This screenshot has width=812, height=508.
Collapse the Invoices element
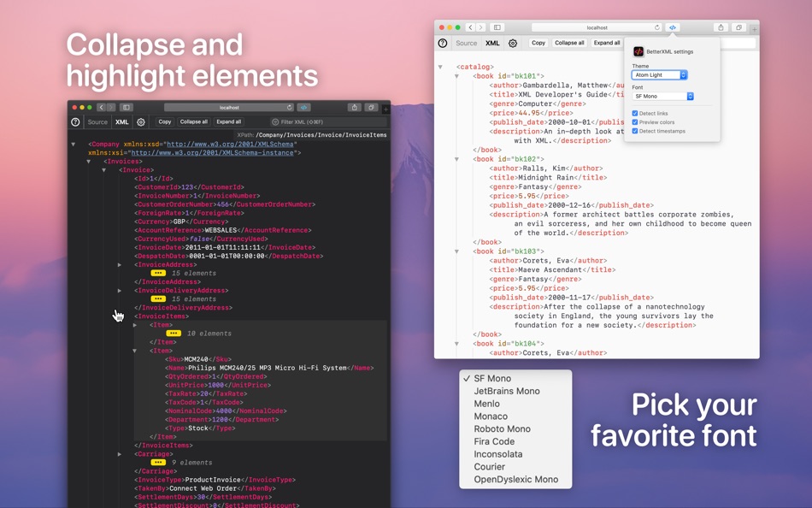point(89,162)
